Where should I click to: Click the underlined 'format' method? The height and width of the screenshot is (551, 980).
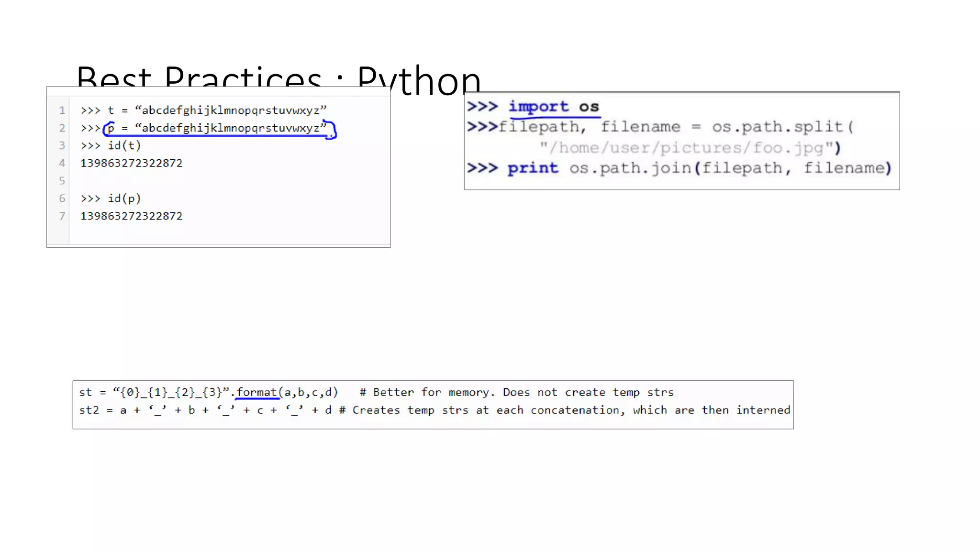coord(257,393)
